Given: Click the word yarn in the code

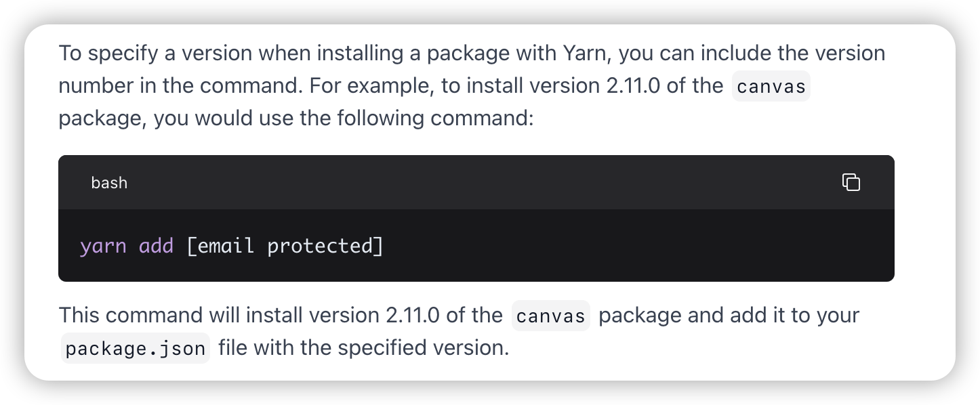Looking at the screenshot, I should click(x=103, y=246).
